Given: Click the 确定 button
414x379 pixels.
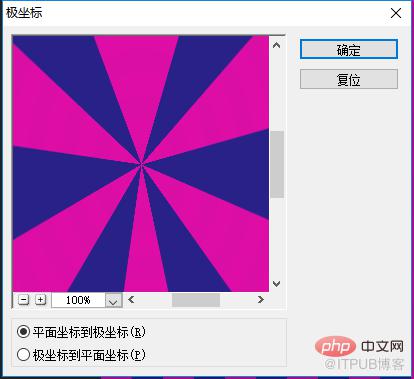Looking at the screenshot, I should click(x=349, y=49).
